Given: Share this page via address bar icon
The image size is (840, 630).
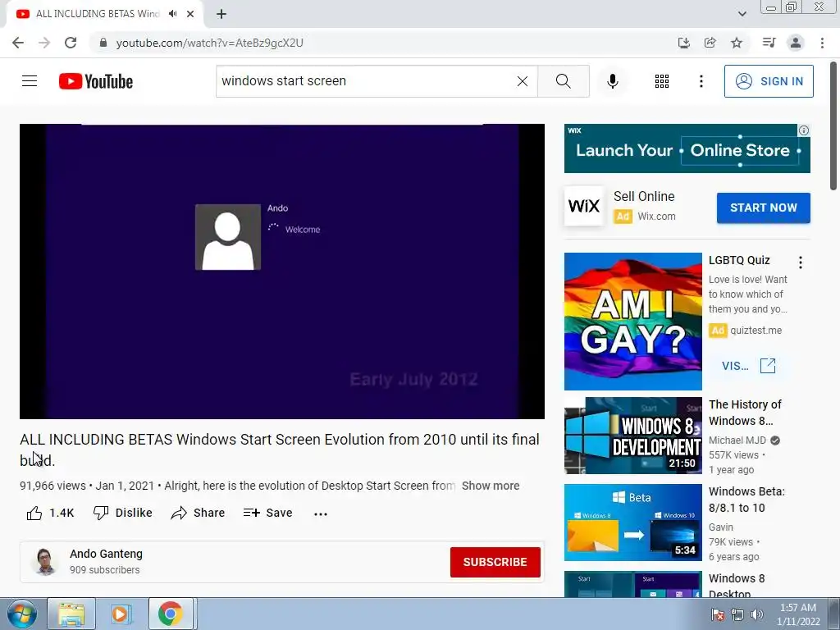Looking at the screenshot, I should tap(710, 43).
